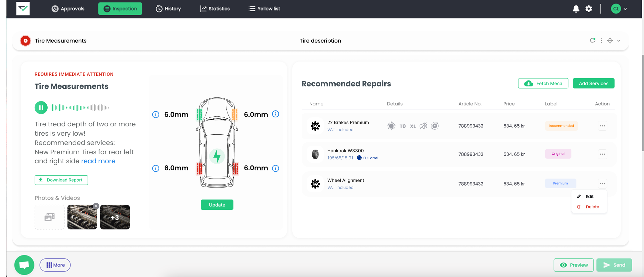Click the red alert status icon
644x277 pixels.
25,41
